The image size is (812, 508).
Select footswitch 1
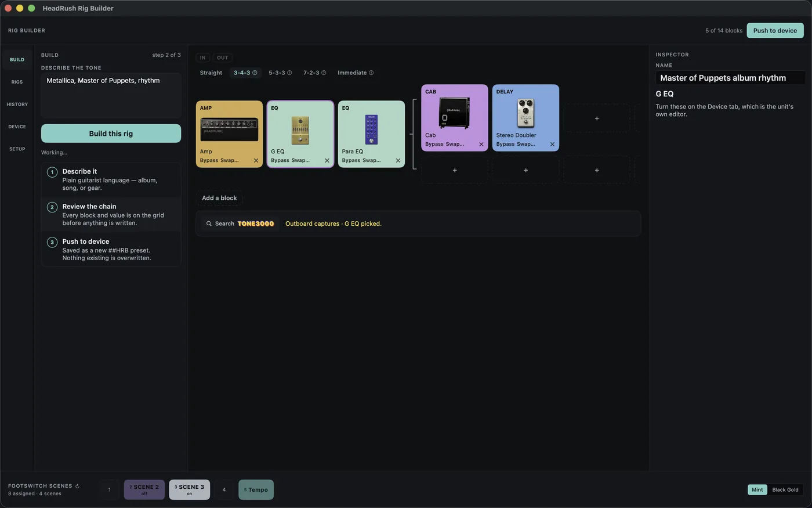pos(109,489)
